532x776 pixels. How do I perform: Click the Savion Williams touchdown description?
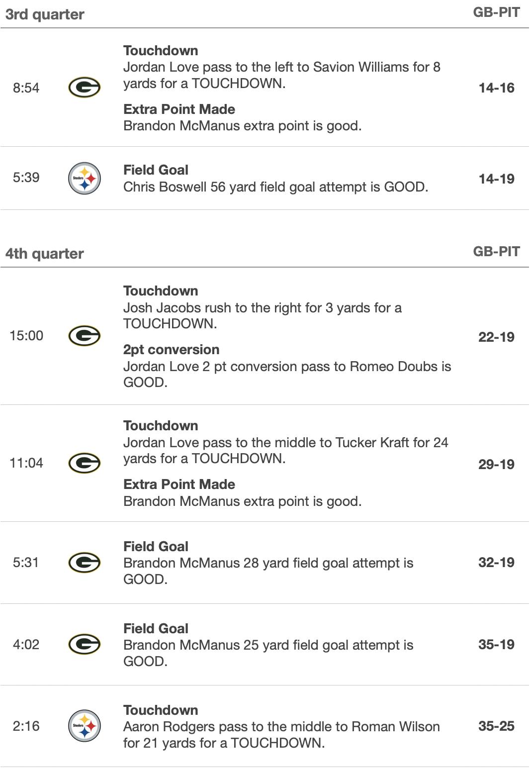pyautogui.click(x=281, y=75)
